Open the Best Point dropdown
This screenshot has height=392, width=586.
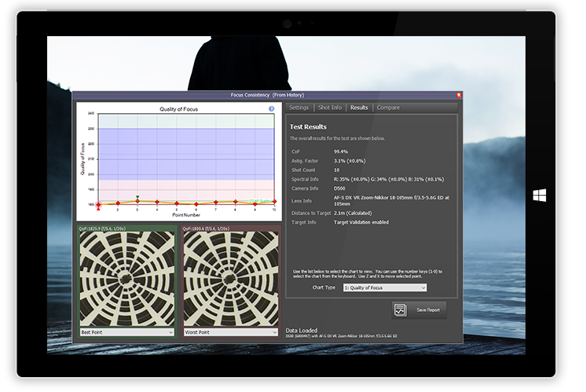[x=126, y=332]
